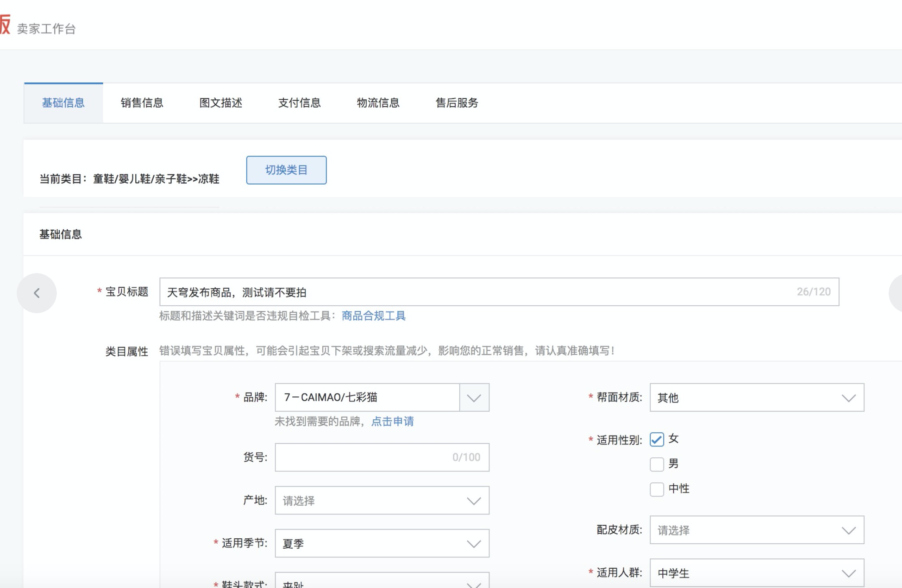Screen dimensions: 902x588
Task: Click the 切换类目 button
Action: point(286,170)
